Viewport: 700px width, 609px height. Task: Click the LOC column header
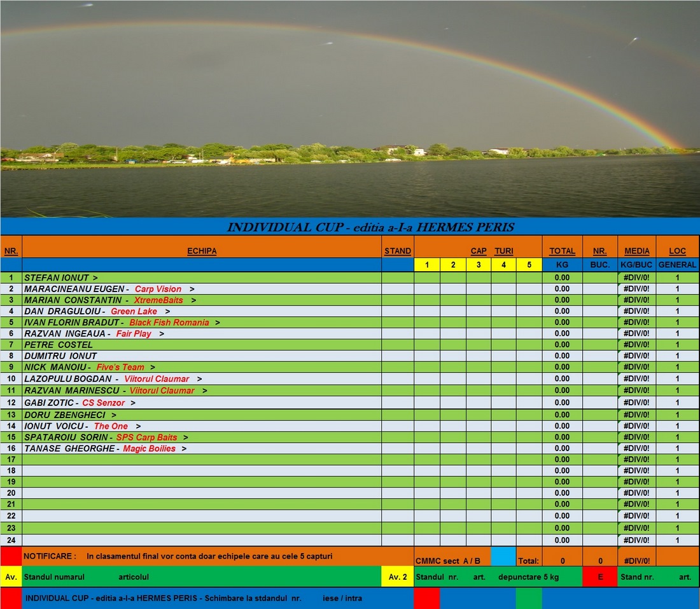tap(677, 251)
